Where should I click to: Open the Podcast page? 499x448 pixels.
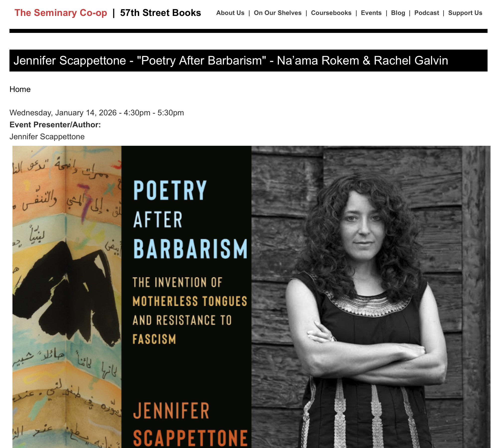click(427, 13)
